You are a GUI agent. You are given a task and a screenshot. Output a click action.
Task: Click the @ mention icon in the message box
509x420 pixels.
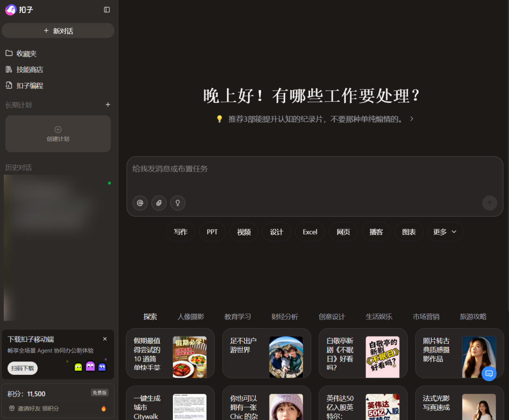pos(140,203)
